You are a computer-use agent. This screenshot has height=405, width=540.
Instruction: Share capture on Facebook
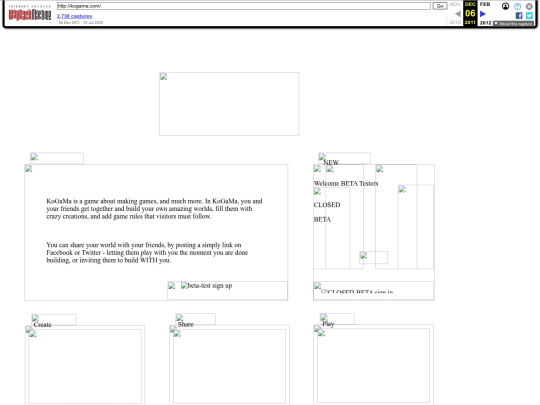point(519,15)
